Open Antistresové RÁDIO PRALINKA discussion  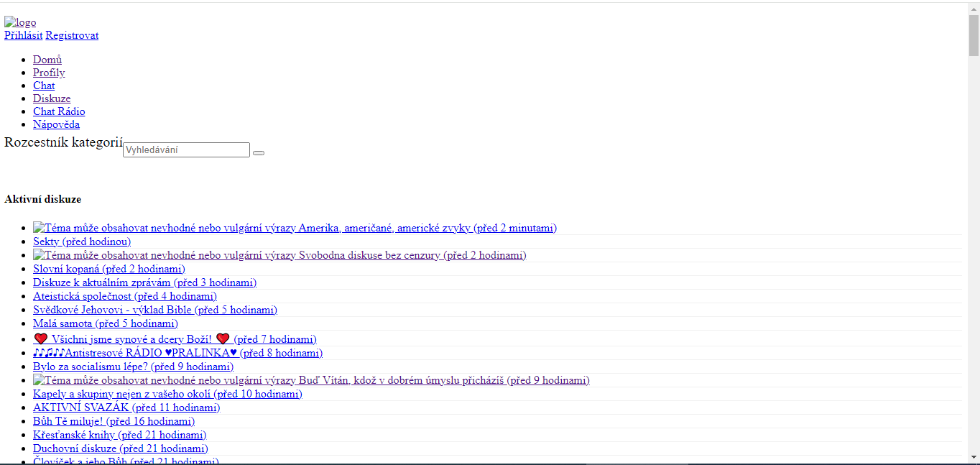(x=177, y=353)
